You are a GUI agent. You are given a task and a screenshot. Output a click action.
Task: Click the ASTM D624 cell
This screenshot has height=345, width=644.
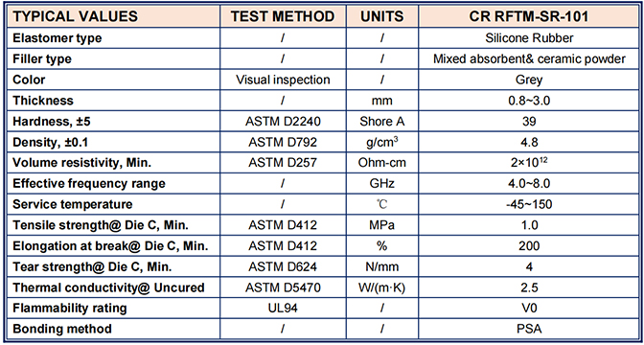coord(283,267)
